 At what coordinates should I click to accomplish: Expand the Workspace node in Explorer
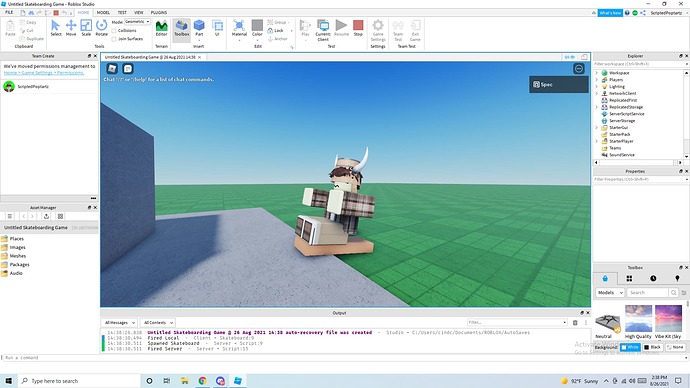point(597,73)
